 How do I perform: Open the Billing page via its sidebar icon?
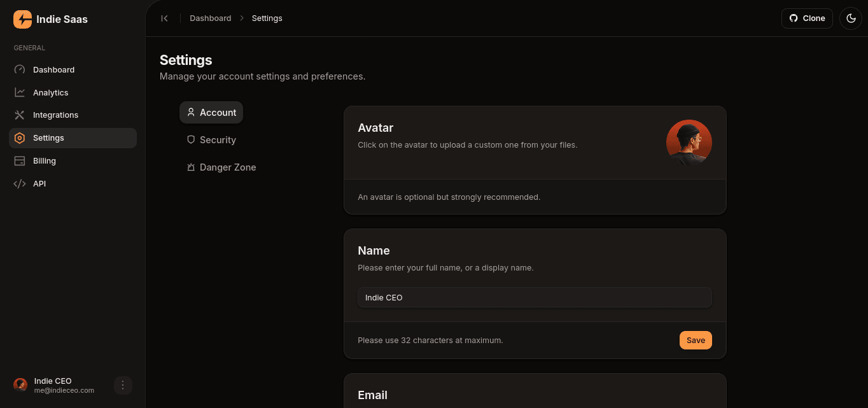pos(20,160)
